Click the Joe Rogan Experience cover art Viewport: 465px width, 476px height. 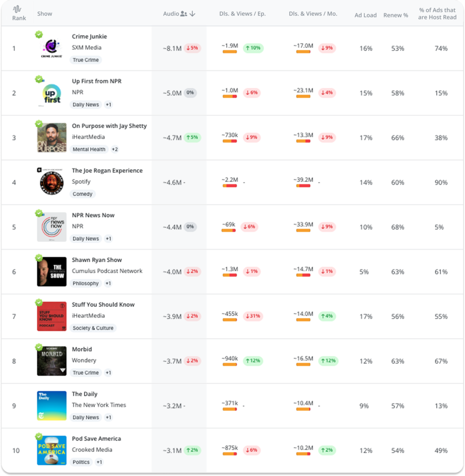tap(52, 182)
